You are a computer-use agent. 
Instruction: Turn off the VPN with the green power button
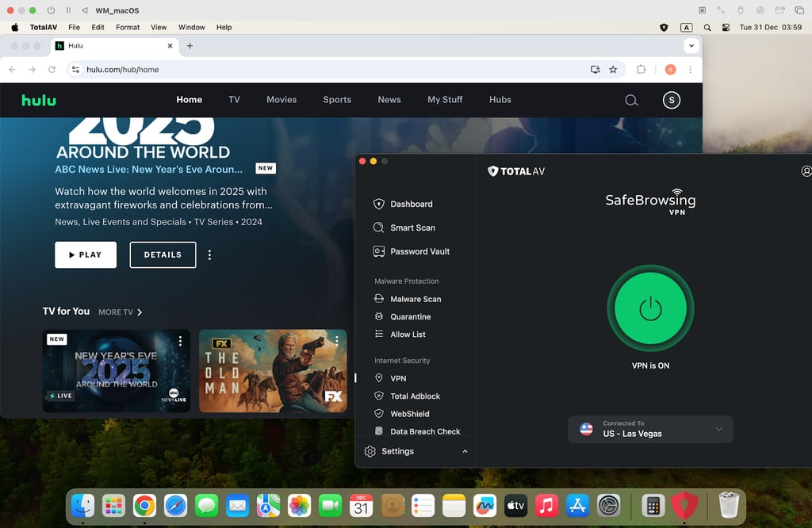point(650,308)
